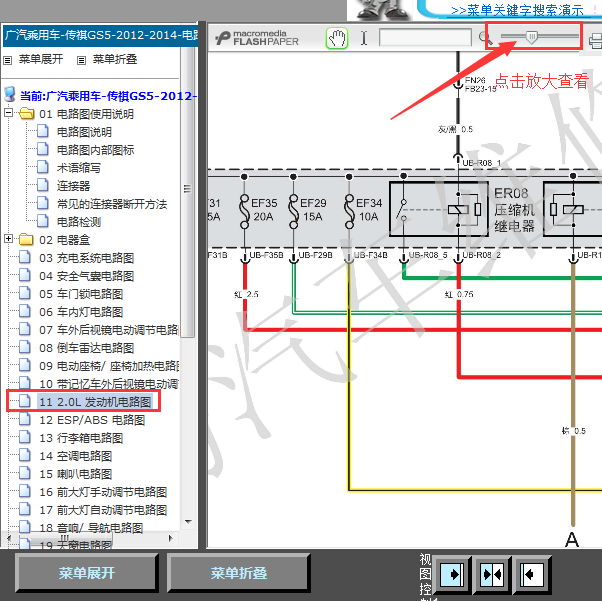This screenshot has height=602, width=602.
Task: Click page icon beside 电路图说明
Action: pyautogui.click(x=43, y=131)
